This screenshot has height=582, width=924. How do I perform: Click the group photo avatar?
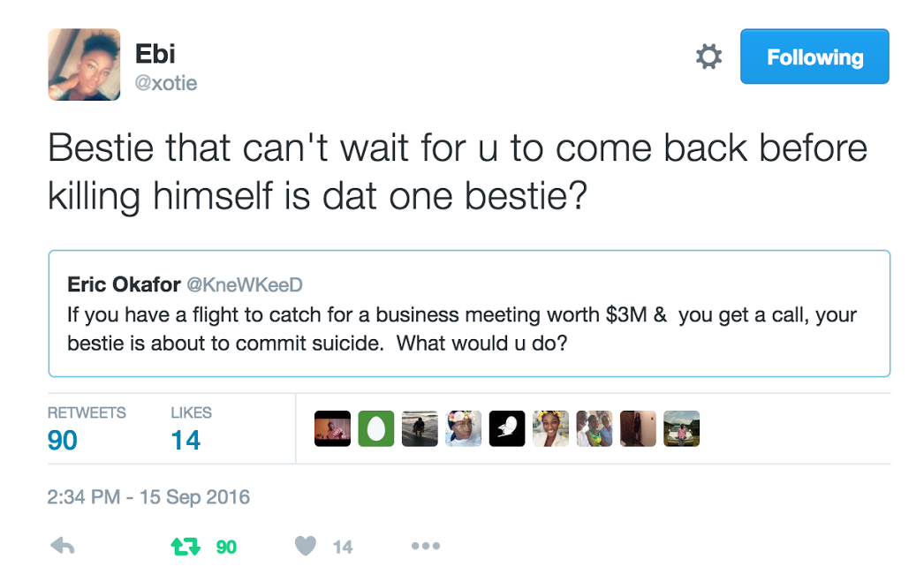(594, 428)
